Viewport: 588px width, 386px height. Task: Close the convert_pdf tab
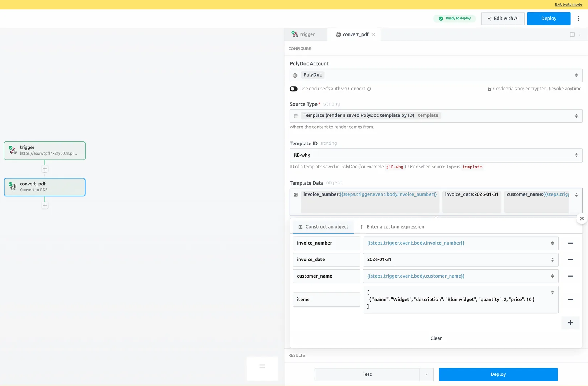[x=374, y=34]
